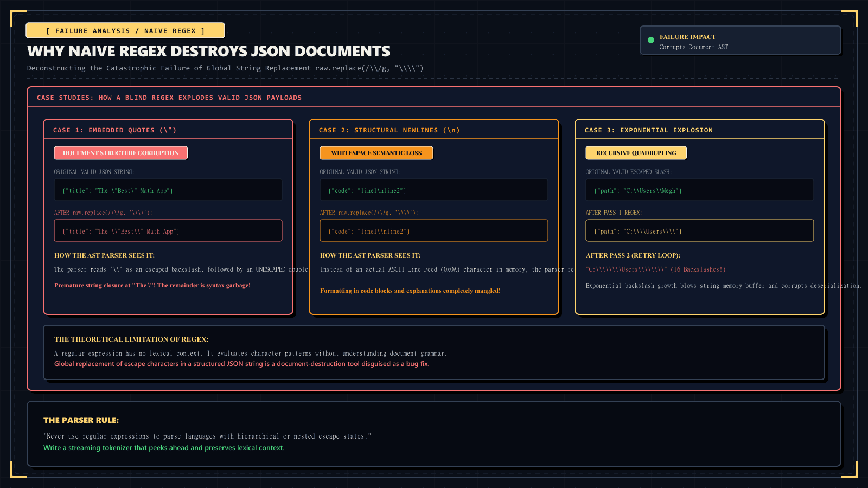Click the orange-bordered line1\\nline2 result code box

click(434, 230)
